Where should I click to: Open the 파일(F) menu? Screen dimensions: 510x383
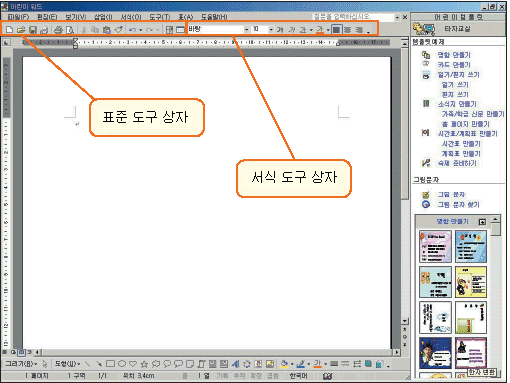(x=18, y=17)
